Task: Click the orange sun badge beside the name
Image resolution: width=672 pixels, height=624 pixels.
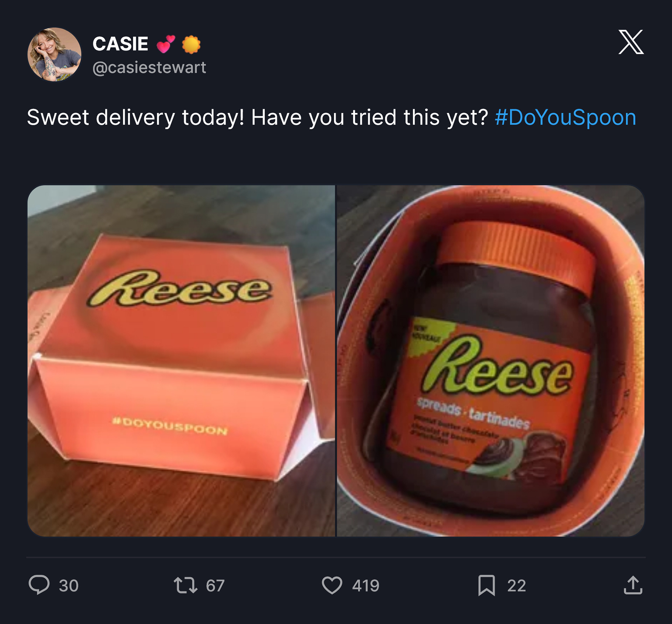Action: [191, 44]
